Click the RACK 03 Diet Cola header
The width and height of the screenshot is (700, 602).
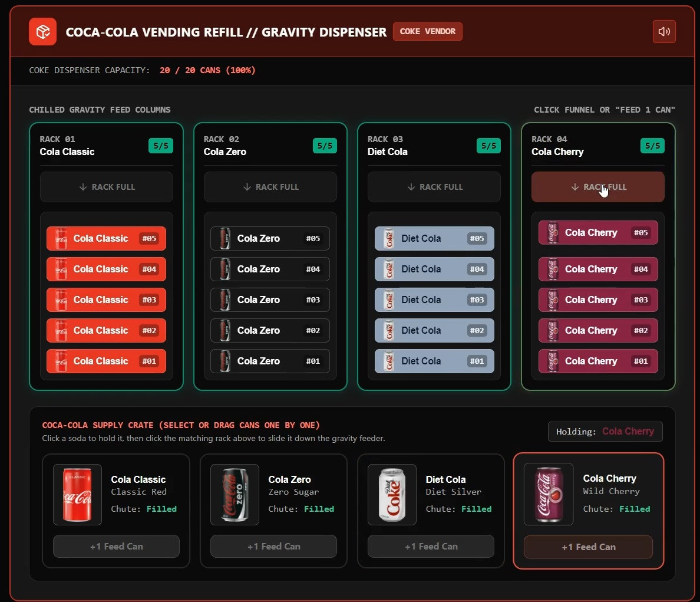click(388, 146)
